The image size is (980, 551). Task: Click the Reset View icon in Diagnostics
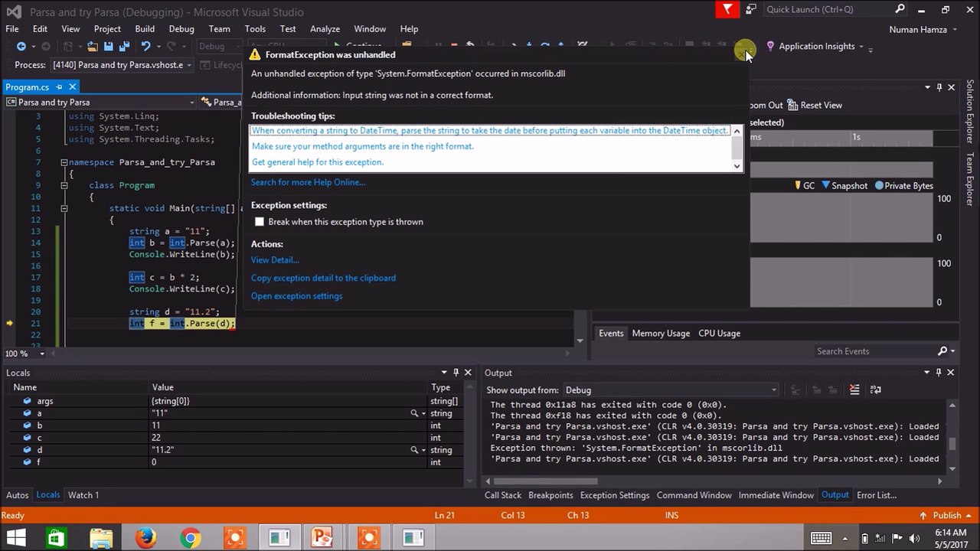pyautogui.click(x=792, y=106)
